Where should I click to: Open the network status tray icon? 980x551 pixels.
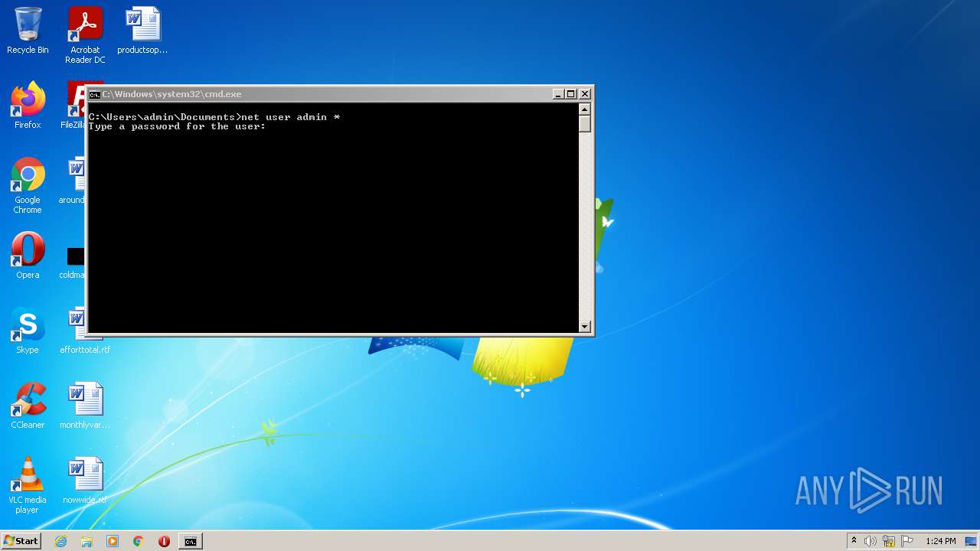889,541
